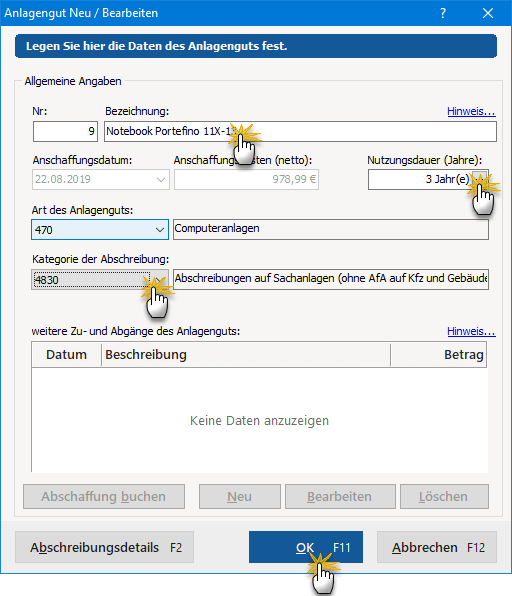Click the help question mark icon
The height and width of the screenshot is (596, 512).
tap(443, 13)
